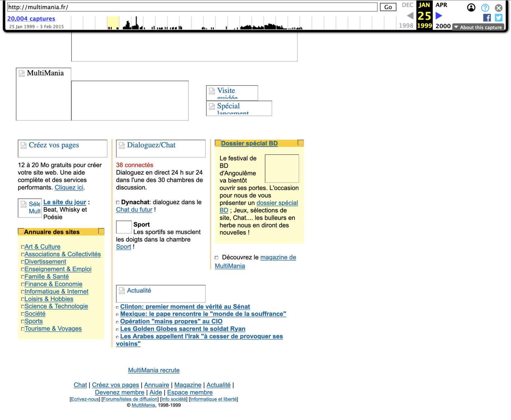
Task: Open Art & Culture directory category
Action: [43, 247]
